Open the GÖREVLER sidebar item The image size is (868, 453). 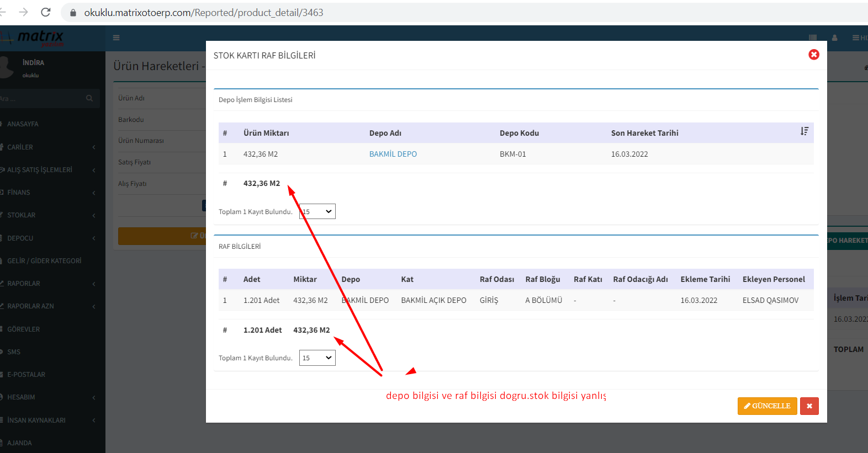(x=24, y=329)
